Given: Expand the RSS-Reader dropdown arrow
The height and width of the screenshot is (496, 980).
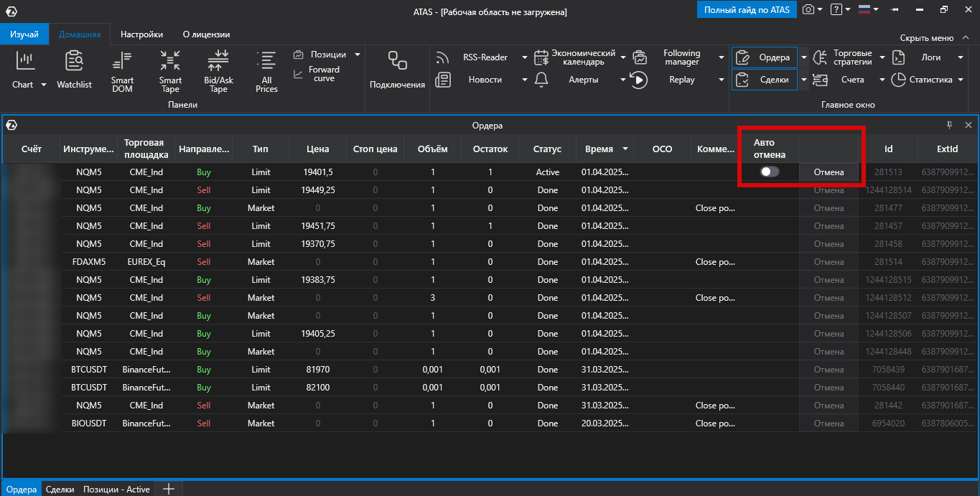Looking at the screenshot, I should click(x=525, y=57).
